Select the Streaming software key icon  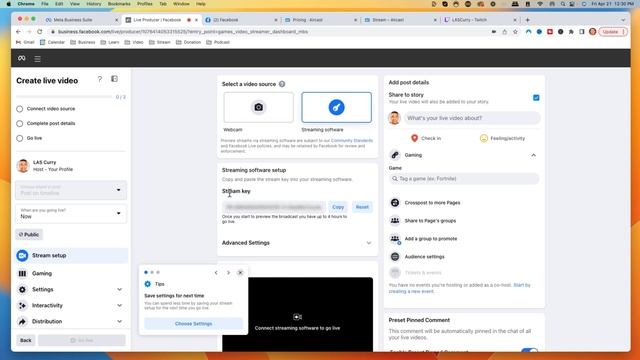pos(336,107)
